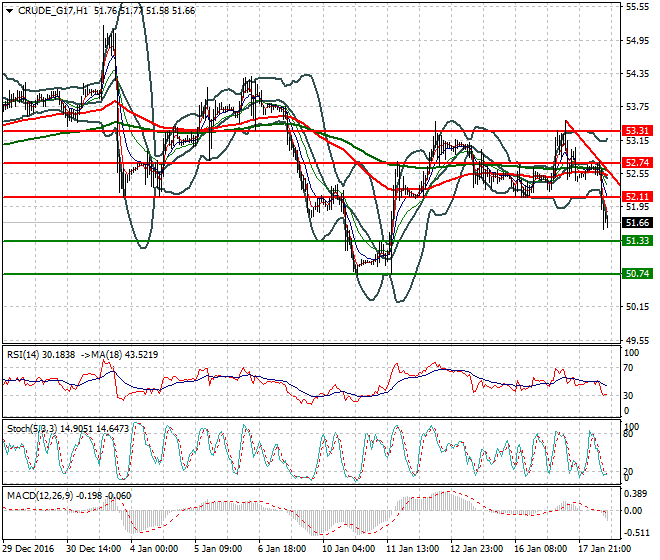Viewport: 660px width, 560px height.
Task: Click the 49.55 value on price axis
Action: (x=636, y=341)
